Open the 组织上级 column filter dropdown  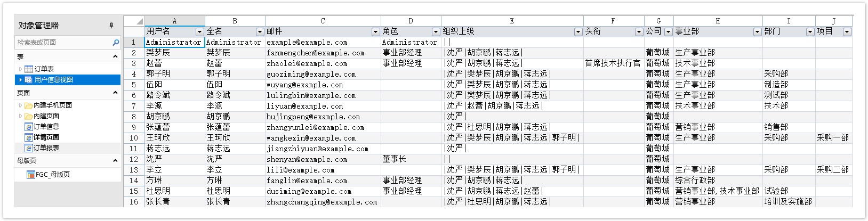[x=578, y=32]
